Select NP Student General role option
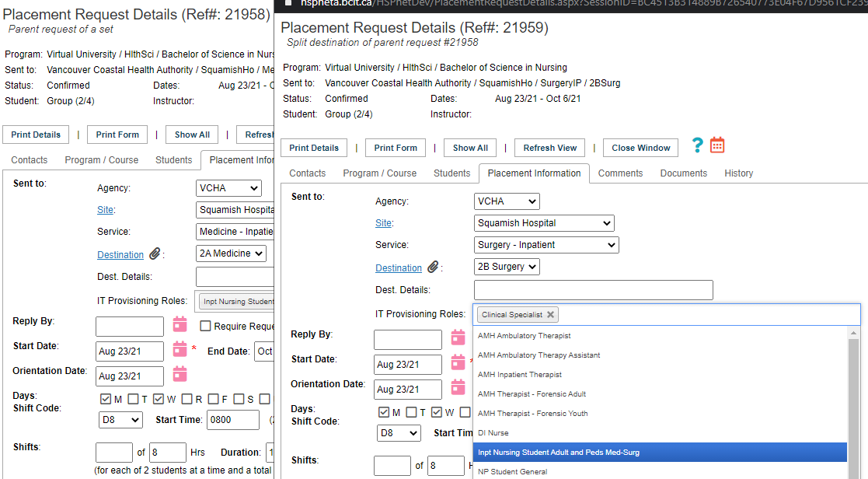Screen dimensions: 868x479 [x=660, y=471]
